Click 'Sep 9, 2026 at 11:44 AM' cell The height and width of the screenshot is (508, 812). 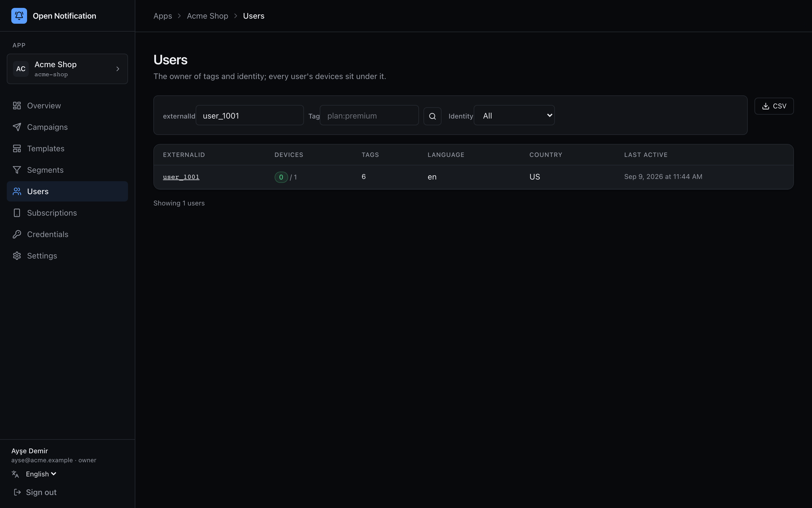pyautogui.click(x=663, y=177)
